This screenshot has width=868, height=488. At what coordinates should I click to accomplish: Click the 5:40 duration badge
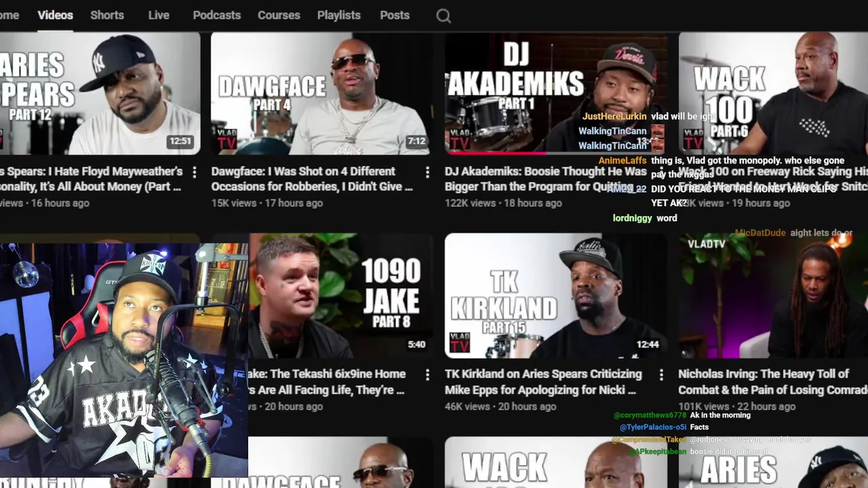[416, 344]
